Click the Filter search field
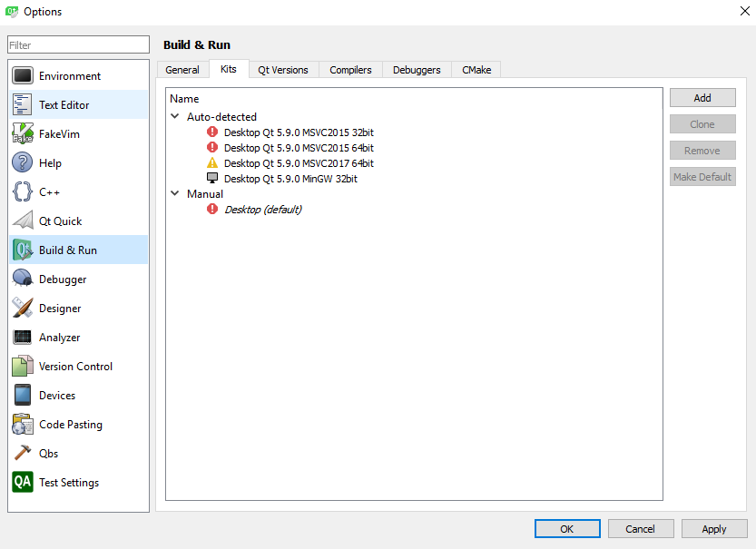The width and height of the screenshot is (756, 549). tap(78, 45)
